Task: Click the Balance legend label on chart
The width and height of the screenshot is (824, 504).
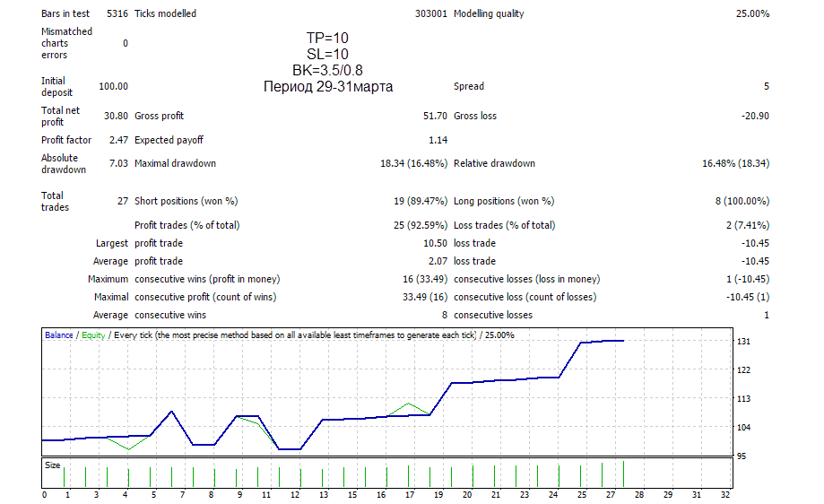Action: pos(59,335)
